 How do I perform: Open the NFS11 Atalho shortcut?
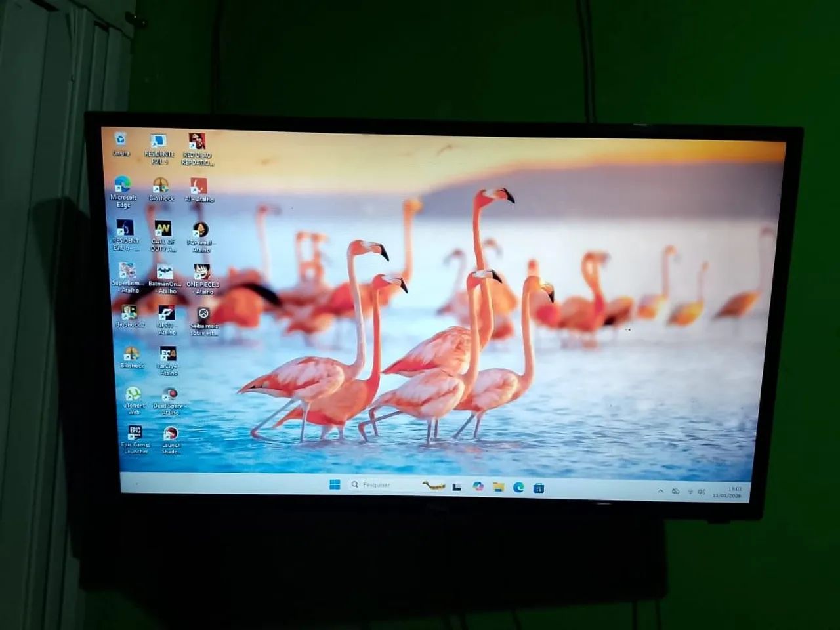(165, 312)
